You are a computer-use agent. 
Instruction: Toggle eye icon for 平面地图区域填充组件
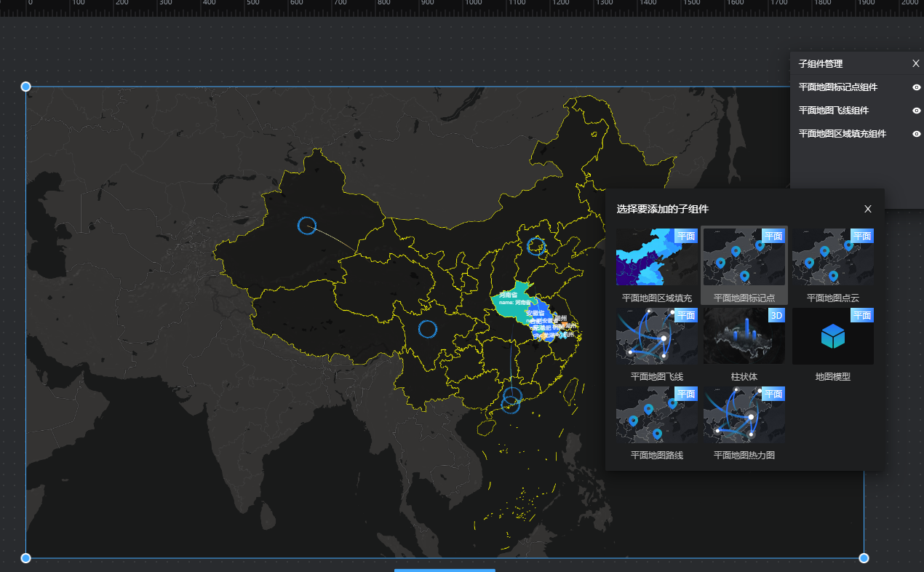coord(916,134)
